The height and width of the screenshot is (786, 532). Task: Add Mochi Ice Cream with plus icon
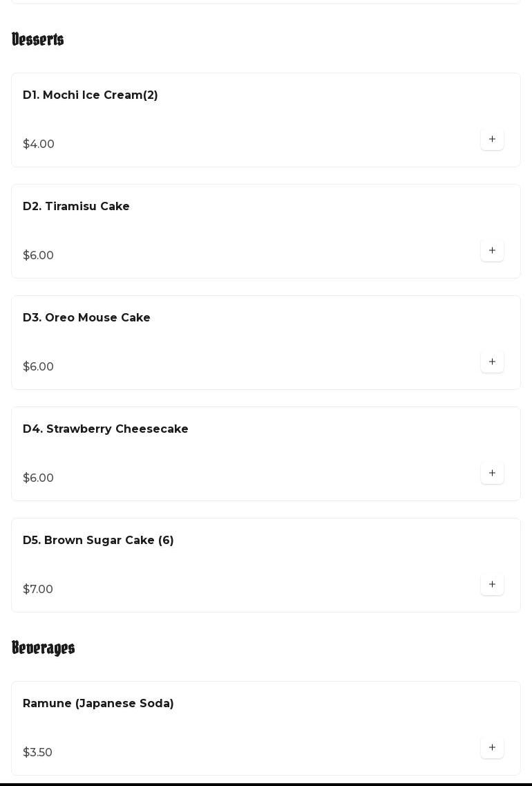point(492,140)
